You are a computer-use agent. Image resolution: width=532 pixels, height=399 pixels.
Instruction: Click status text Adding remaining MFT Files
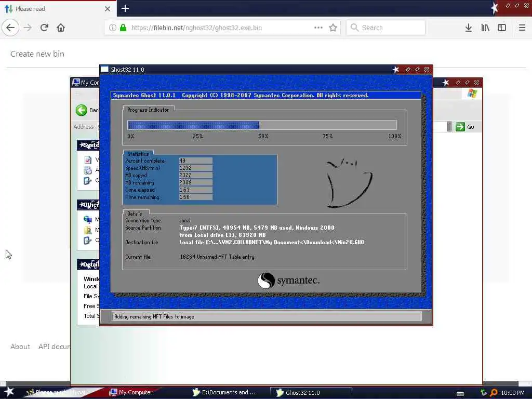click(x=154, y=316)
